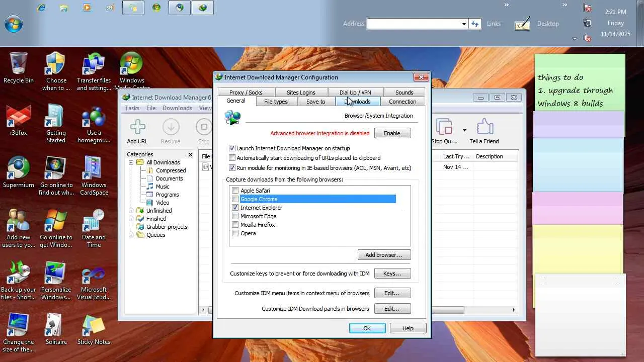The image size is (644, 362).
Task: Click the Tablet PC Input Panel pen icon
Action: coord(522,24)
